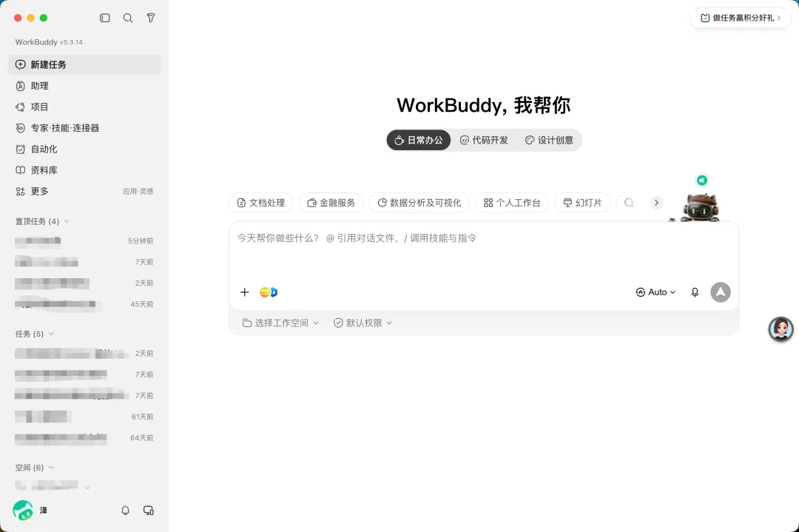Open the search magnifier icon
Viewport: 799px width, 532px height.
pos(128,18)
